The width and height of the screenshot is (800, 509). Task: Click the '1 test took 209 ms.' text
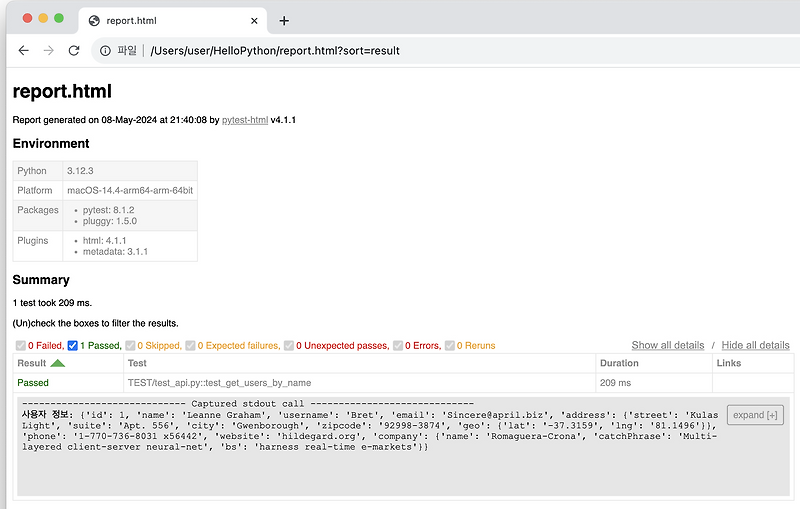pyautogui.click(x=53, y=303)
